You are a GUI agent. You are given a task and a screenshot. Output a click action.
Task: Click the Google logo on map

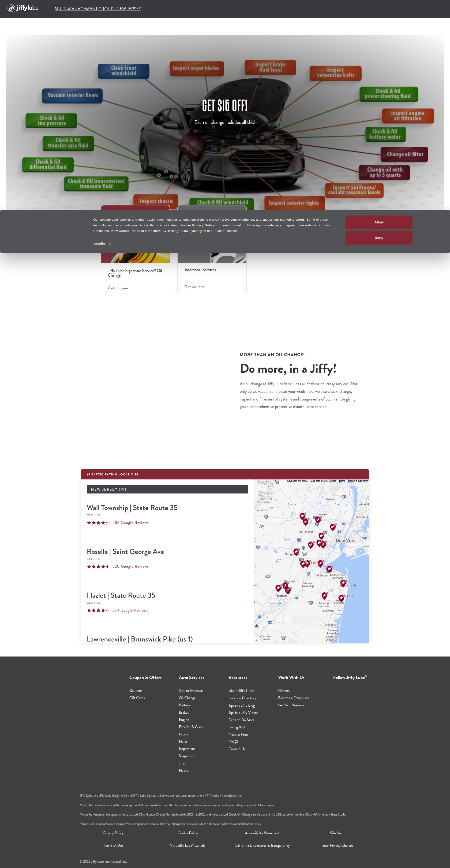click(262, 482)
